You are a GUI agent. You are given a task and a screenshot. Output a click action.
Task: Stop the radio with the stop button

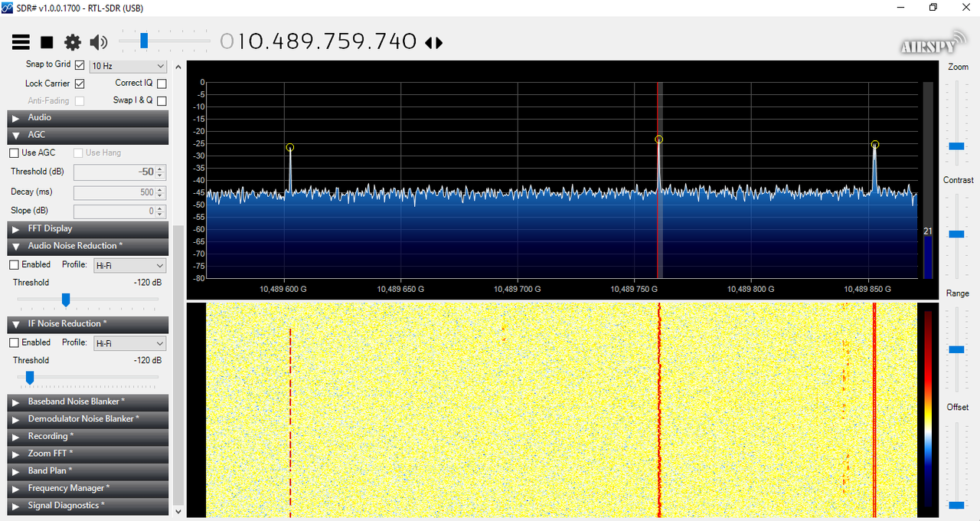pyautogui.click(x=47, y=42)
